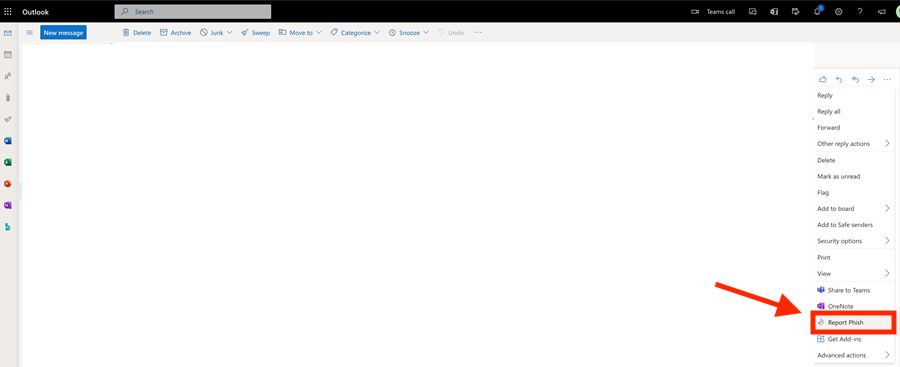Viewport: 900px width, 367px height.
Task: Open the OneNote feed icon in header
Action: point(774,11)
